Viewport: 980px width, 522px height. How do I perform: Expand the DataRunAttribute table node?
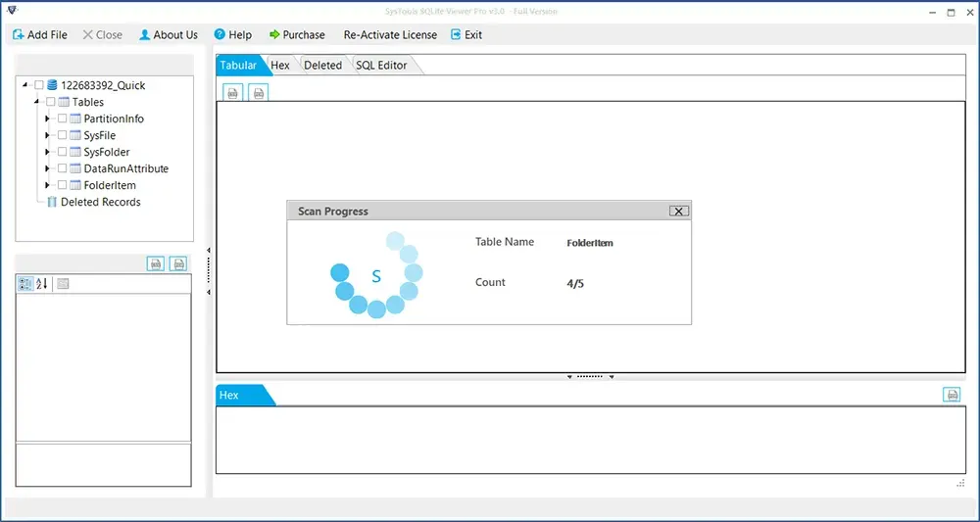pyautogui.click(x=47, y=168)
